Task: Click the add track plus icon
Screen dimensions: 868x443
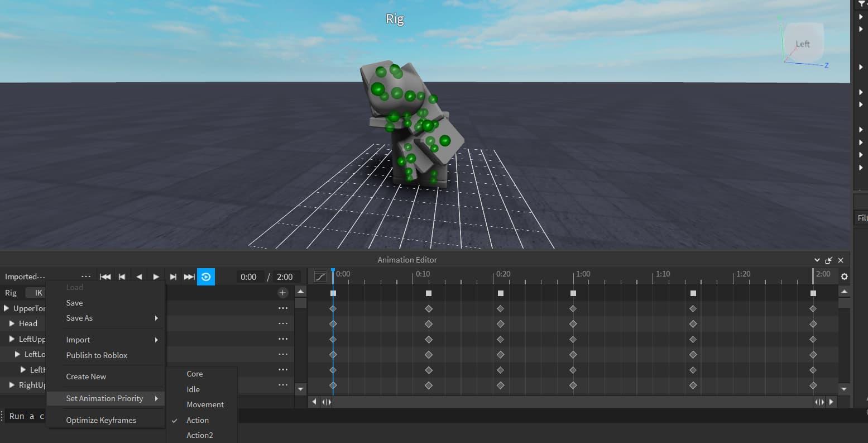Action: (282, 292)
